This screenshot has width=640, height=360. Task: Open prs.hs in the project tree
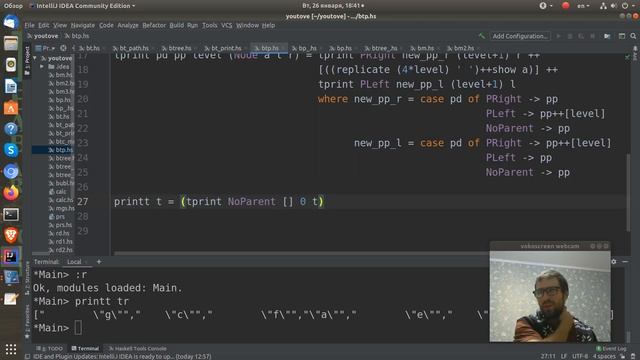tap(60, 225)
